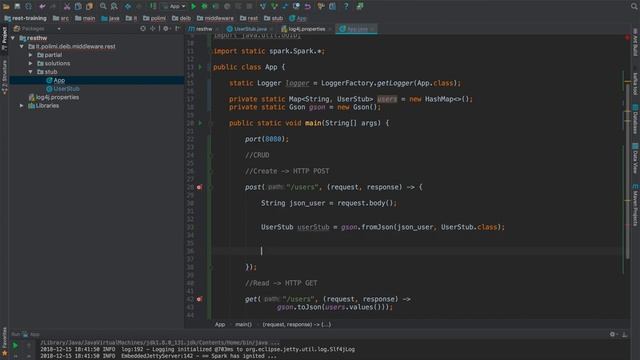Expand the solutions package
The image size is (640, 360).
[31, 63]
